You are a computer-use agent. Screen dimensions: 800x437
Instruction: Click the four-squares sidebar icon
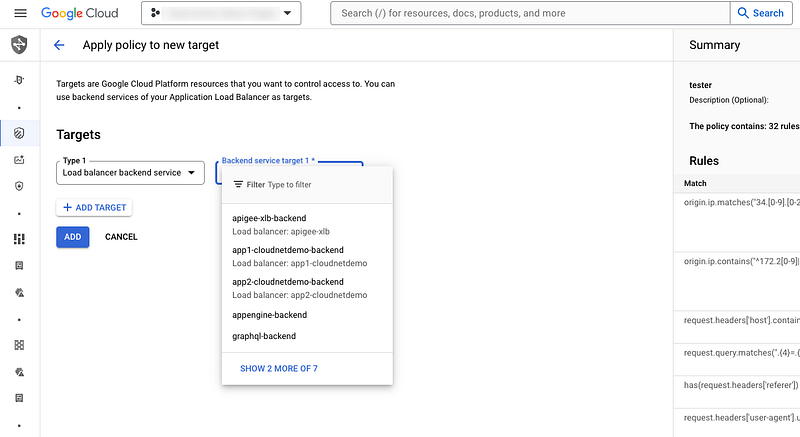[19, 345]
